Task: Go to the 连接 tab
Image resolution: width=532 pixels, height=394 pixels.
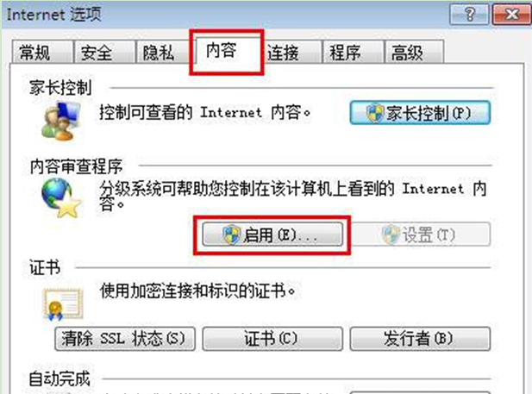Action: tap(292, 52)
